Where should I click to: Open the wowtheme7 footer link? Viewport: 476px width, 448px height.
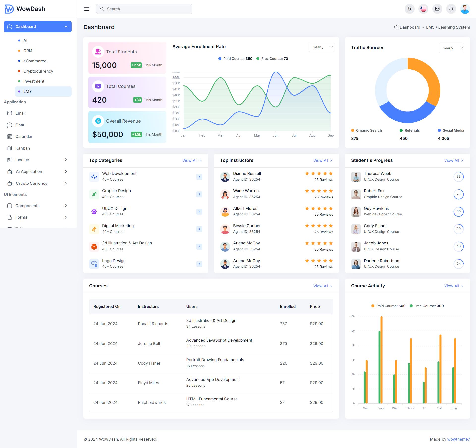459,439
